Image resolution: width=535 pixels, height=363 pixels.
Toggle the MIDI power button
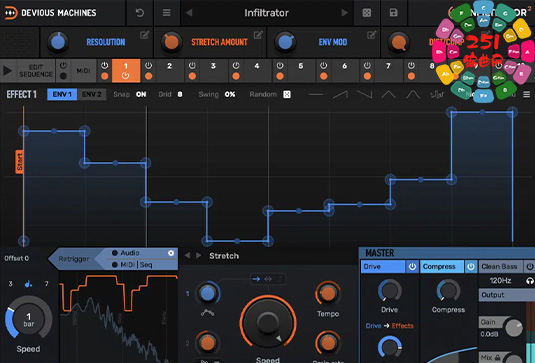(63, 65)
